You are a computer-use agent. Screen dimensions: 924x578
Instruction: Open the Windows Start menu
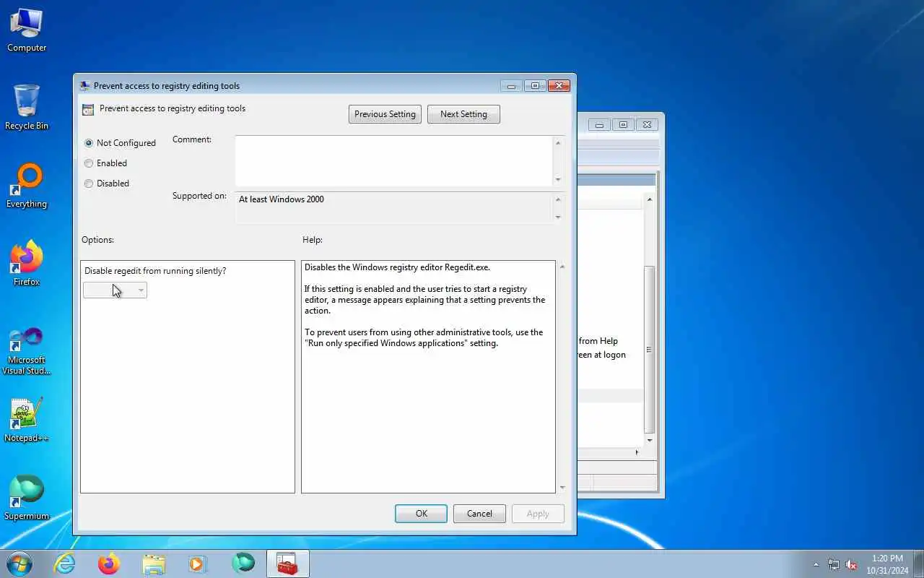(19, 564)
